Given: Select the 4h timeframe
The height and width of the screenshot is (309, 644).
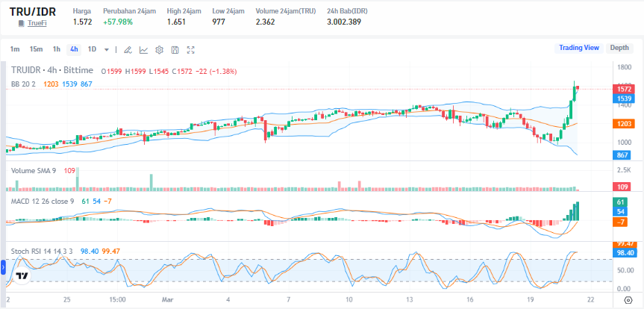Looking at the screenshot, I should point(74,49).
